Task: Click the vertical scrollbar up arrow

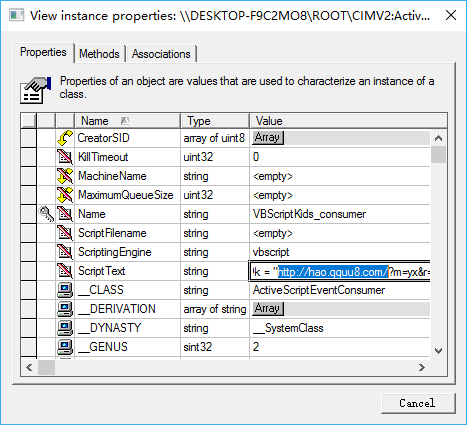Action: point(439,138)
